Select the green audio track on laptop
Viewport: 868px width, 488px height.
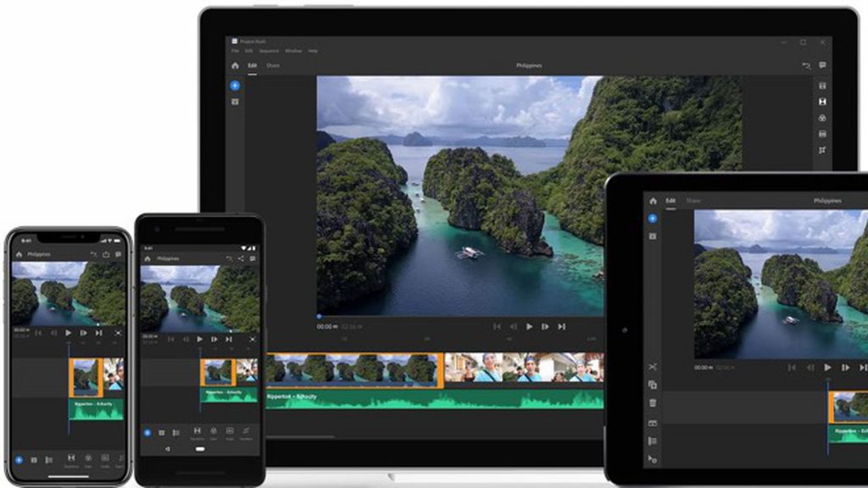click(x=435, y=400)
